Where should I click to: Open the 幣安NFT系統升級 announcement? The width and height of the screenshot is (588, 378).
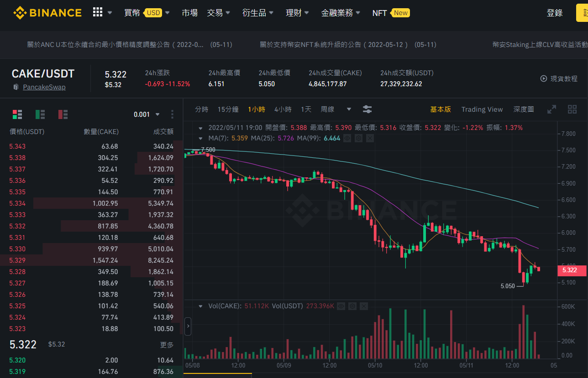coord(348,45)
